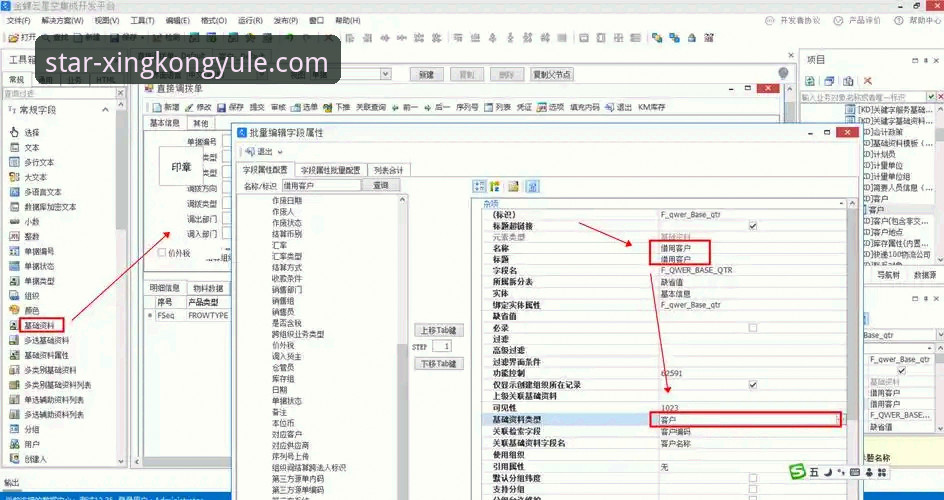
Task: Toggle the 仅显示创建组织所在记录 checkbox
Action: tap(753, 384)
